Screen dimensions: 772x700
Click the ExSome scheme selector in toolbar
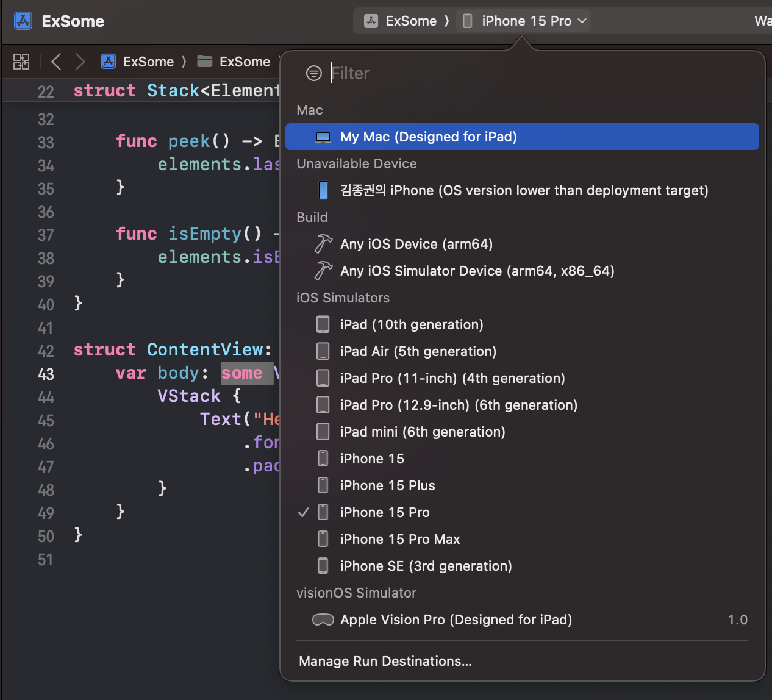click(x=401, y=21)
